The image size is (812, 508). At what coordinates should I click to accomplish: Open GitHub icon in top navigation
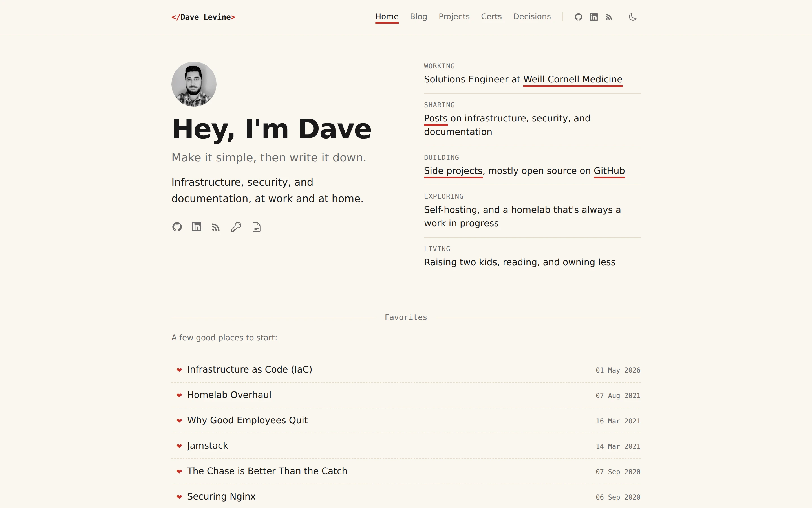[x=578, y=17]
